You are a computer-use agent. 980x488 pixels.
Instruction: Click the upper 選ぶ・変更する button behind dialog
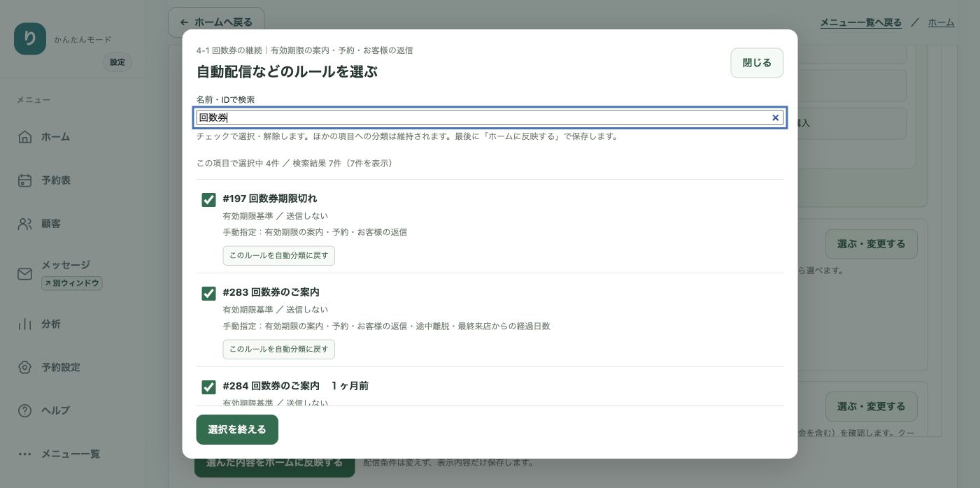click(871, 244)
